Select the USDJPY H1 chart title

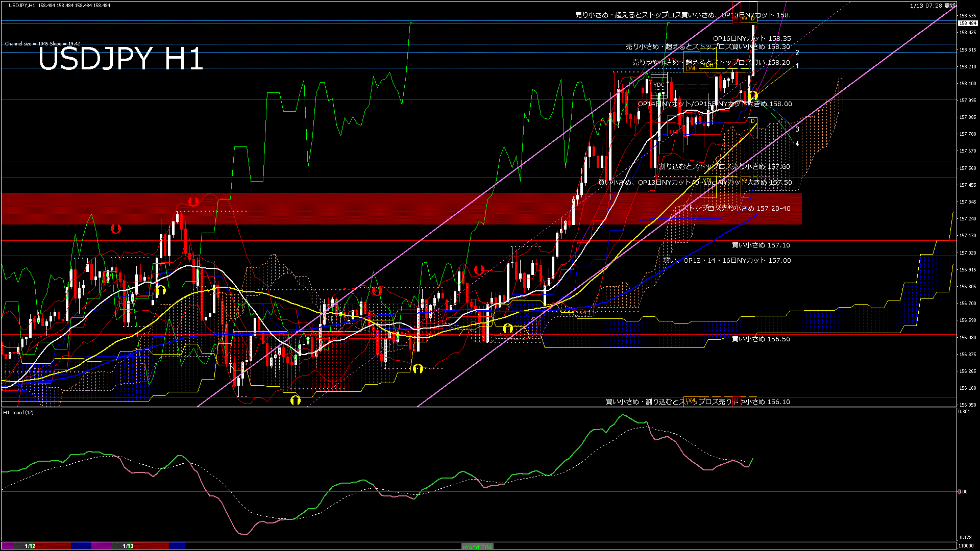coord(120,59)
